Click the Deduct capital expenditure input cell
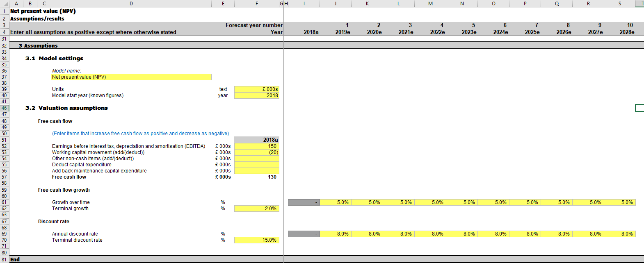 click(257, 165)
